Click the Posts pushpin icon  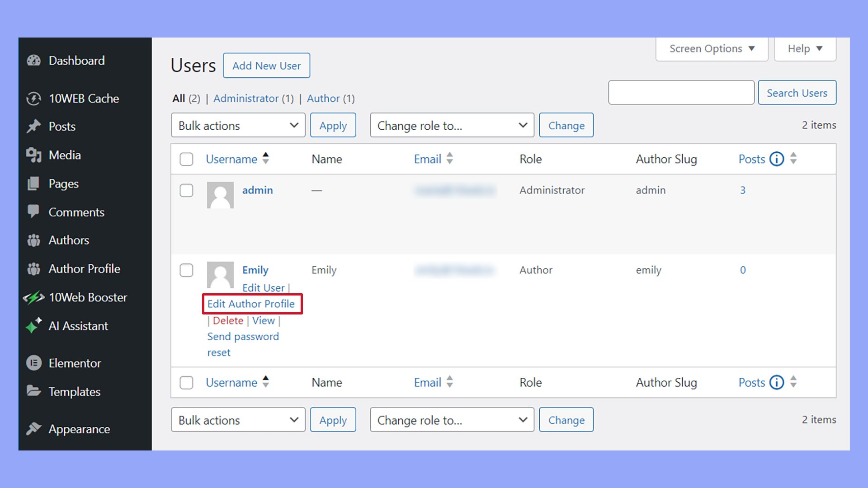click(34, 127)
